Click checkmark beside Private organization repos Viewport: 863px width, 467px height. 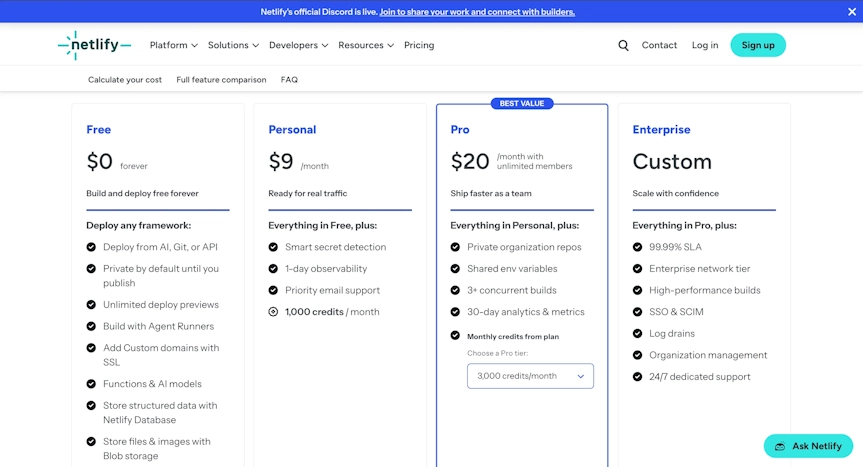pyautogui.click(x=455, y=247)
